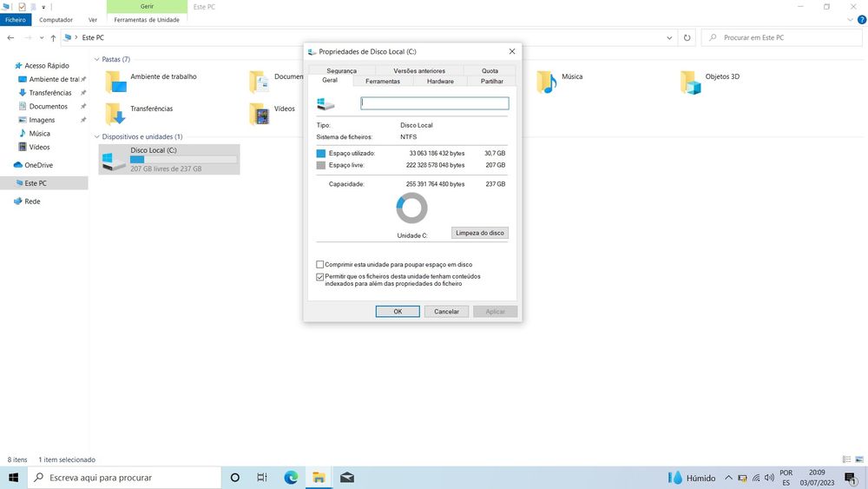Show hidden tray icons chevron
The height and width of the screenshot is (489, 868).
coord(728,478)
